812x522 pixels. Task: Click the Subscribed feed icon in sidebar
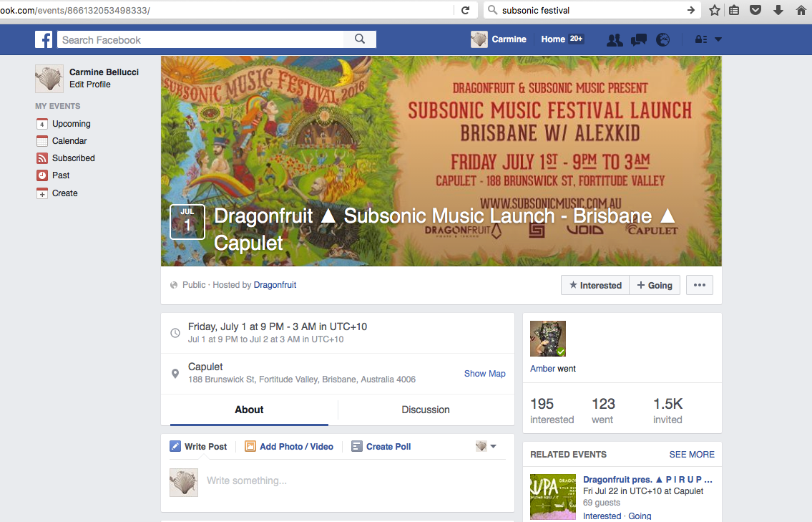[x=42, y=158]
